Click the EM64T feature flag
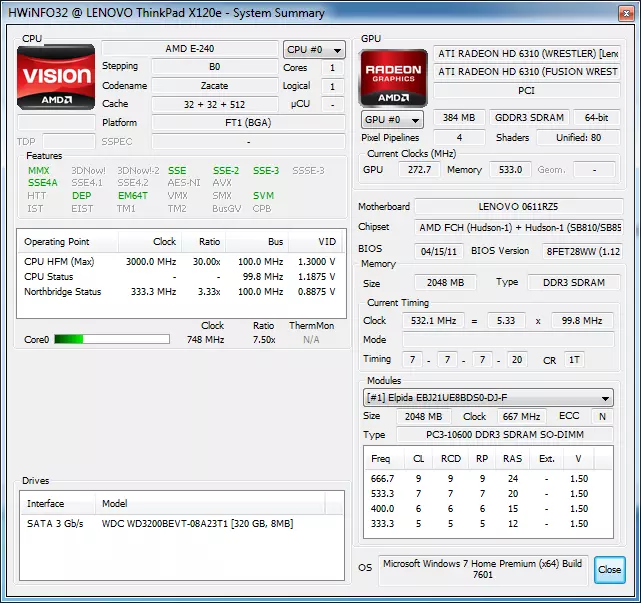This screenshot has height=603, width=641. (x=132, y=196)
